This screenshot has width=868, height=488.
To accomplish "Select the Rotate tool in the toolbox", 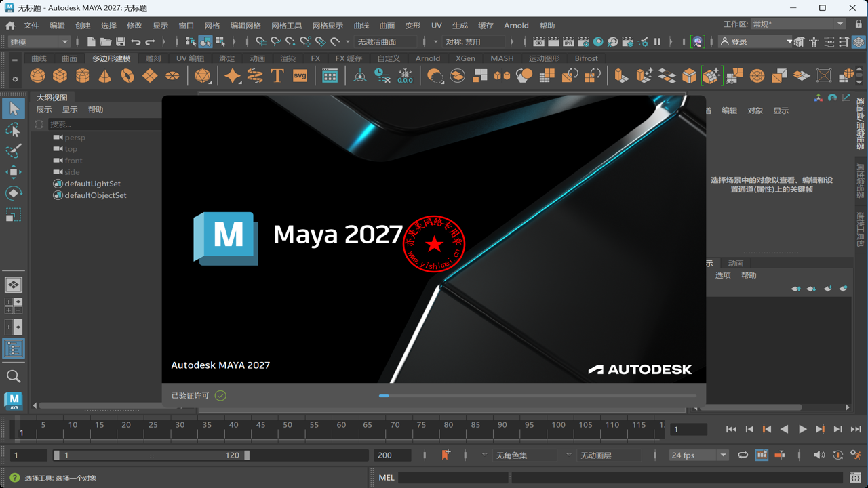I will tap(13, 194).
